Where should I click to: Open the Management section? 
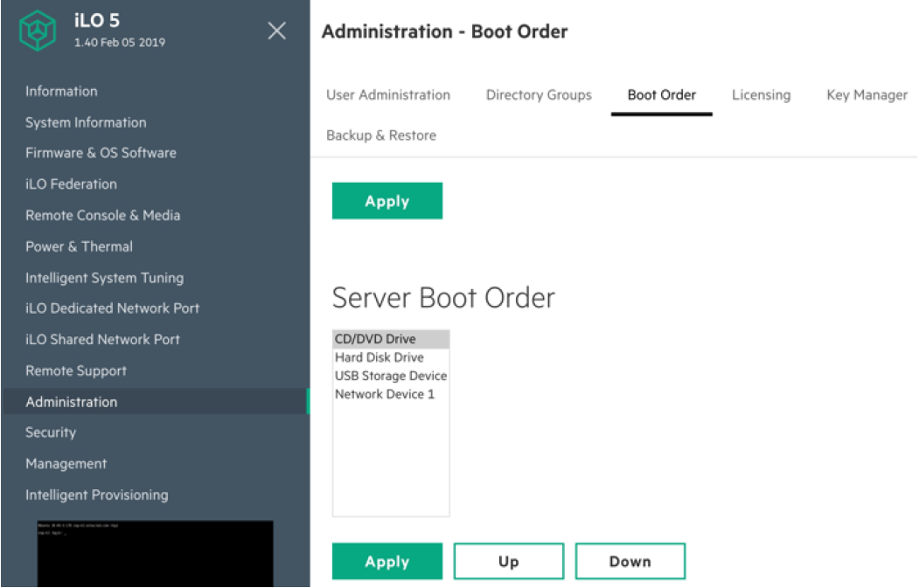66,464
